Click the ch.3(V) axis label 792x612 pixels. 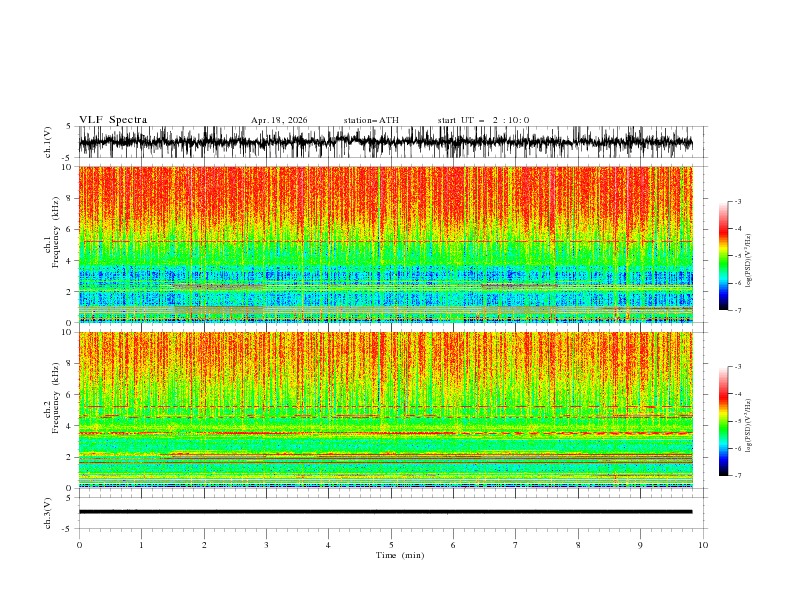[48, 513]
